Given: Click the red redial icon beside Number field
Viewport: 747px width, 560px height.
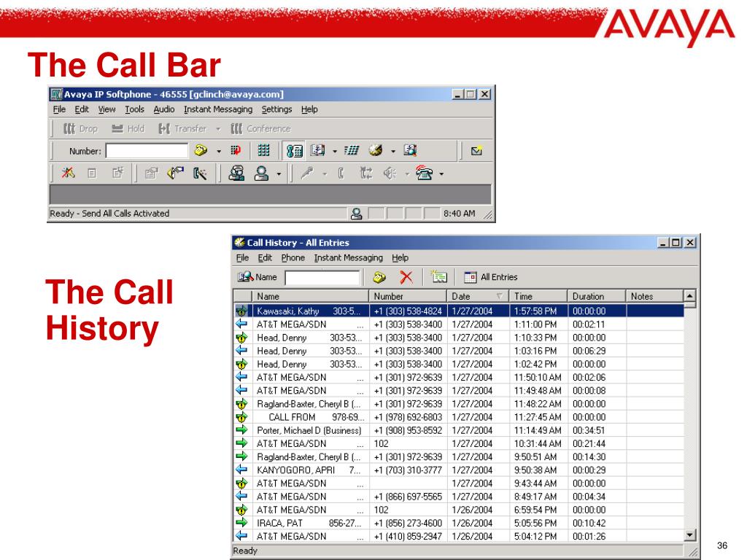Looking at the screenshot, I should [236, 150].
